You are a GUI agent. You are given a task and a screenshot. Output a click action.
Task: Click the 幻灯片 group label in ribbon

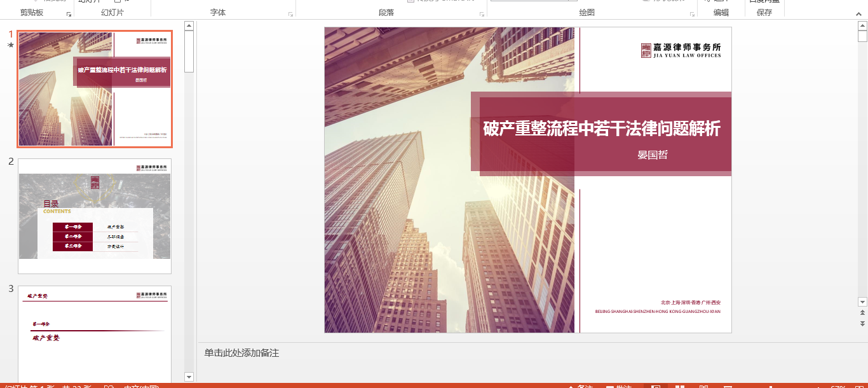[x=112, y=13]
